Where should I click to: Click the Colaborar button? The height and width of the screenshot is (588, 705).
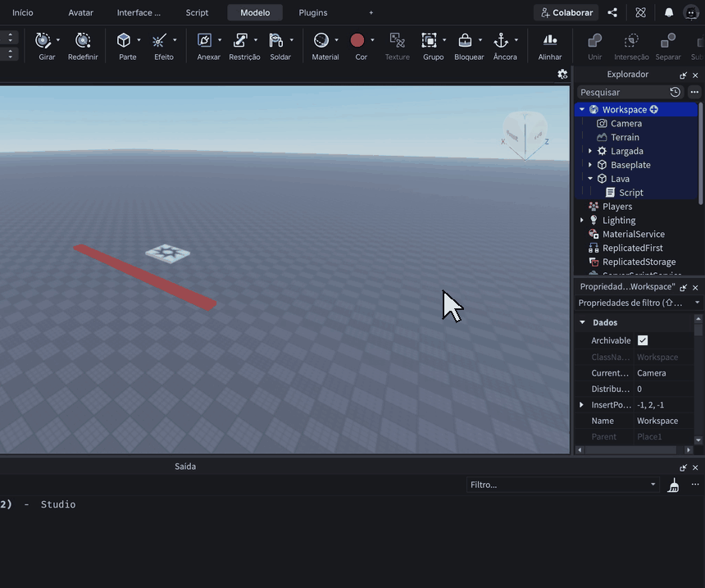[566, 12]
